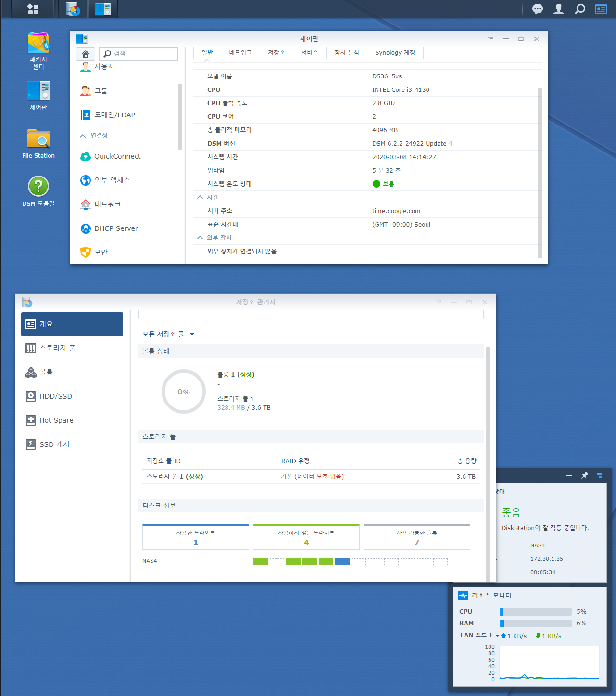Toggle the widgets panel icon

(x=601, y=9)
